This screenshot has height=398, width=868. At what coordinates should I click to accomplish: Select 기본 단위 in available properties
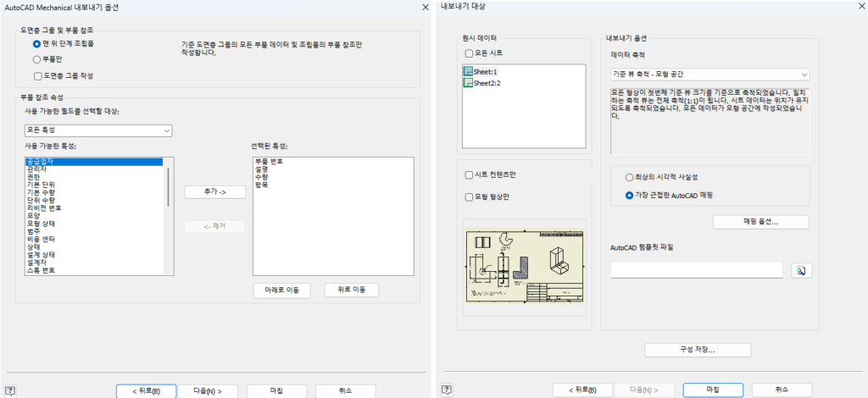(40, 185)
